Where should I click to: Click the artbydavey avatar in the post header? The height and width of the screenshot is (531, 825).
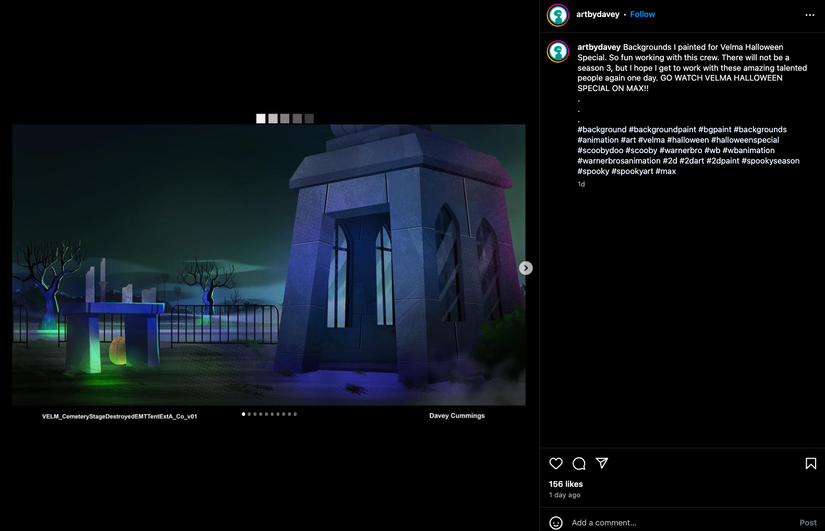point(558,15)
